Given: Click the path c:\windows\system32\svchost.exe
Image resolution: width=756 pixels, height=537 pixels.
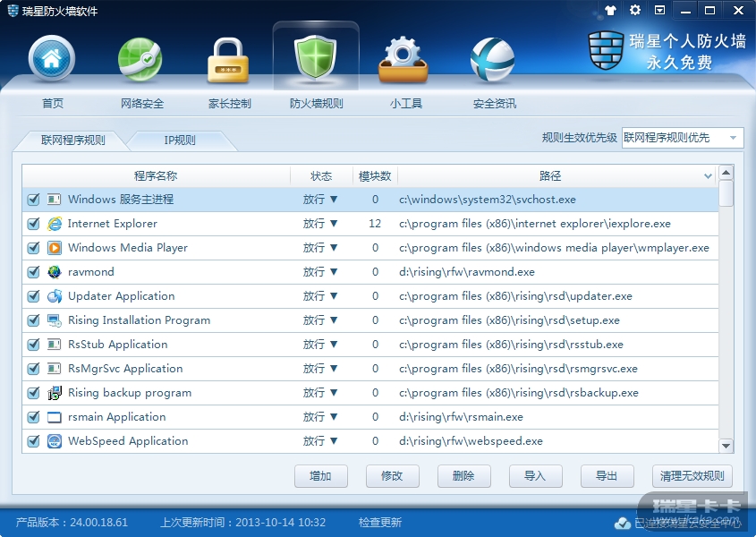Looking at the screenshot, I should [488, 200].
